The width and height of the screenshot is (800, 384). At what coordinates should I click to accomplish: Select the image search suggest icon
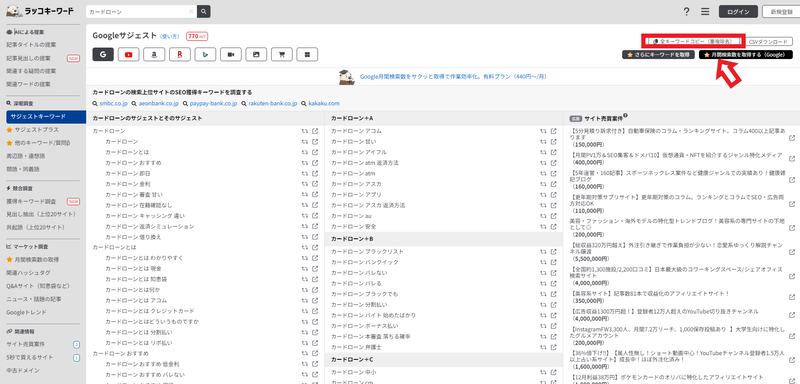coord(256,54)
